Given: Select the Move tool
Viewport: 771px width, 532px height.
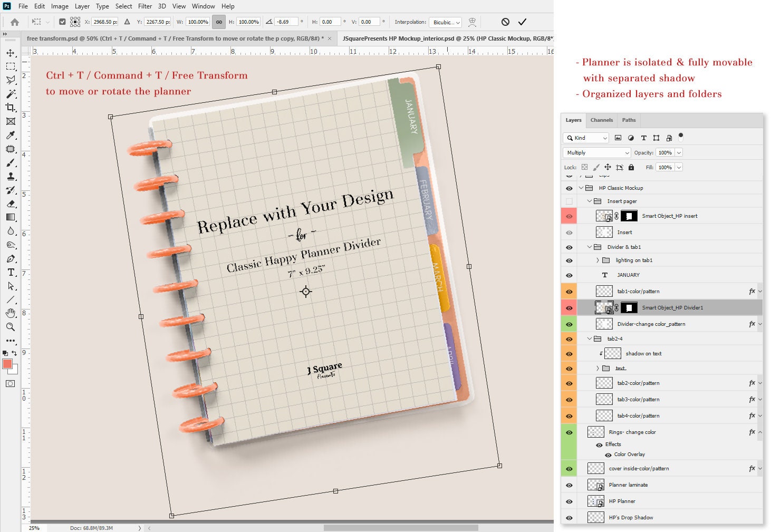Looking at the screenshot, I should tap(11, 53).
